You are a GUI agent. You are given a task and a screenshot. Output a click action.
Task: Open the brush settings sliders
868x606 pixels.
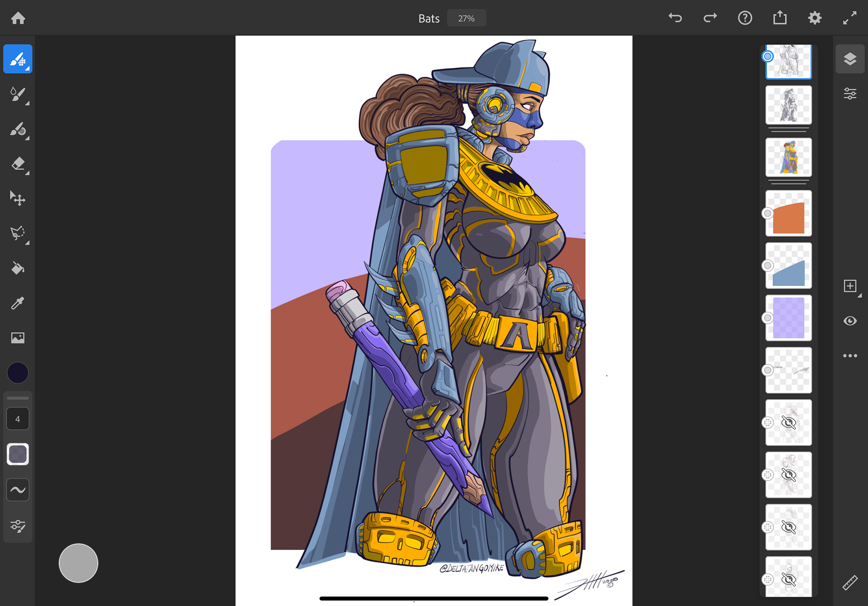coord(18,526)
